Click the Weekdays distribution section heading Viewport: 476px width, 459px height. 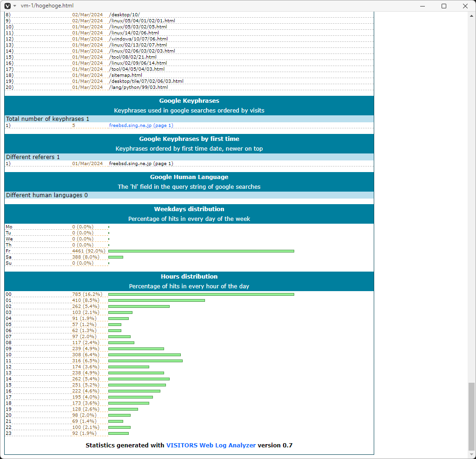pos(189,209)
